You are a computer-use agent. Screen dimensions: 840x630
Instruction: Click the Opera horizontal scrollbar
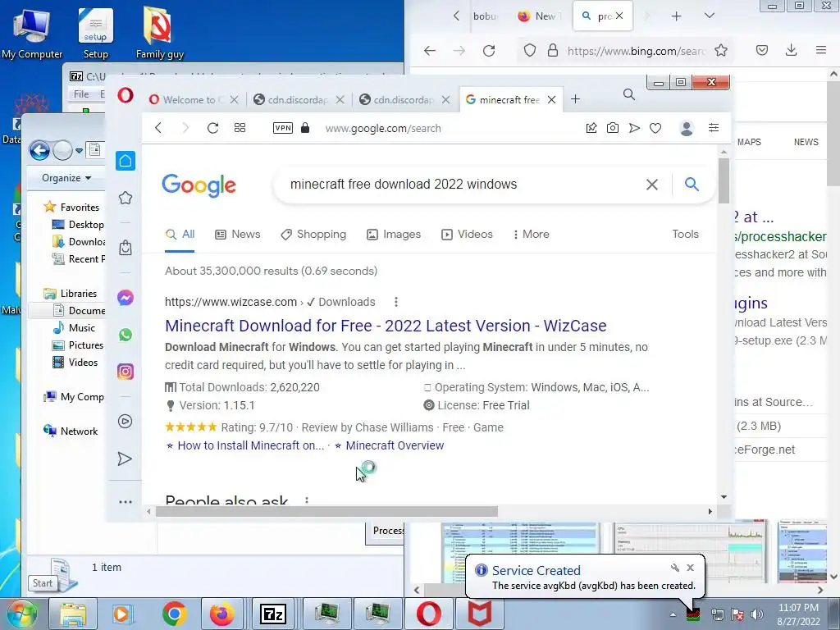(326, 512)
